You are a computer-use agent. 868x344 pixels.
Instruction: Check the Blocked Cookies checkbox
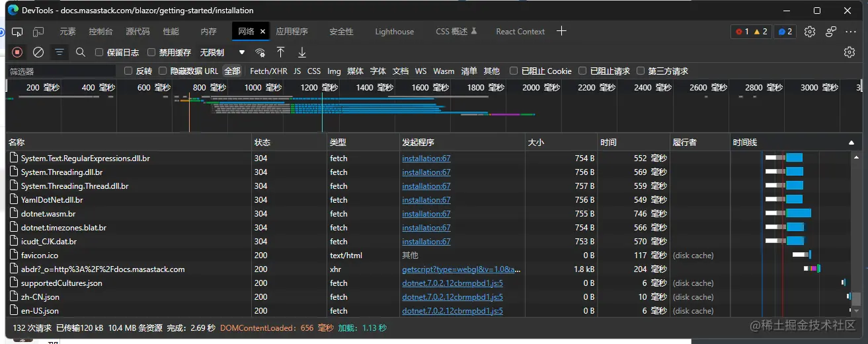coord(514,71)
